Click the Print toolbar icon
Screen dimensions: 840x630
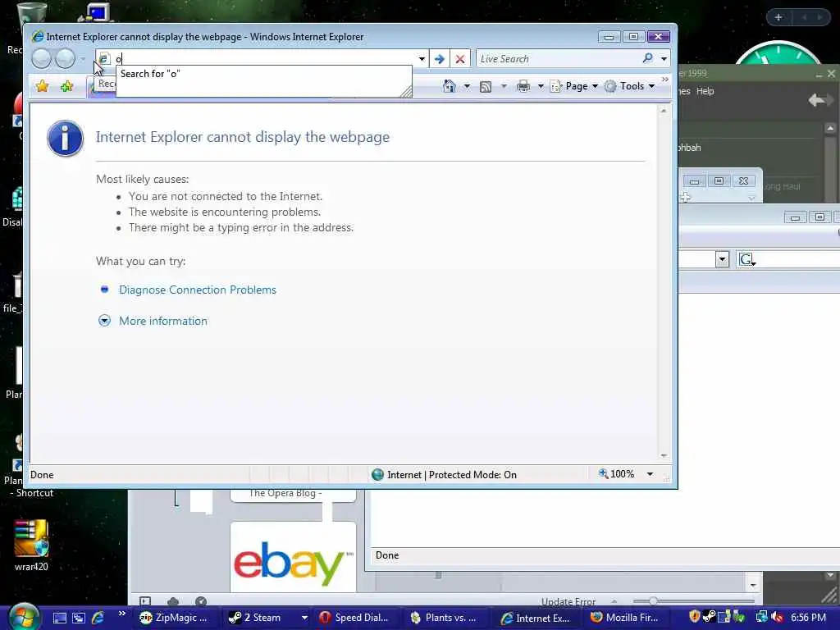[523, 85]
